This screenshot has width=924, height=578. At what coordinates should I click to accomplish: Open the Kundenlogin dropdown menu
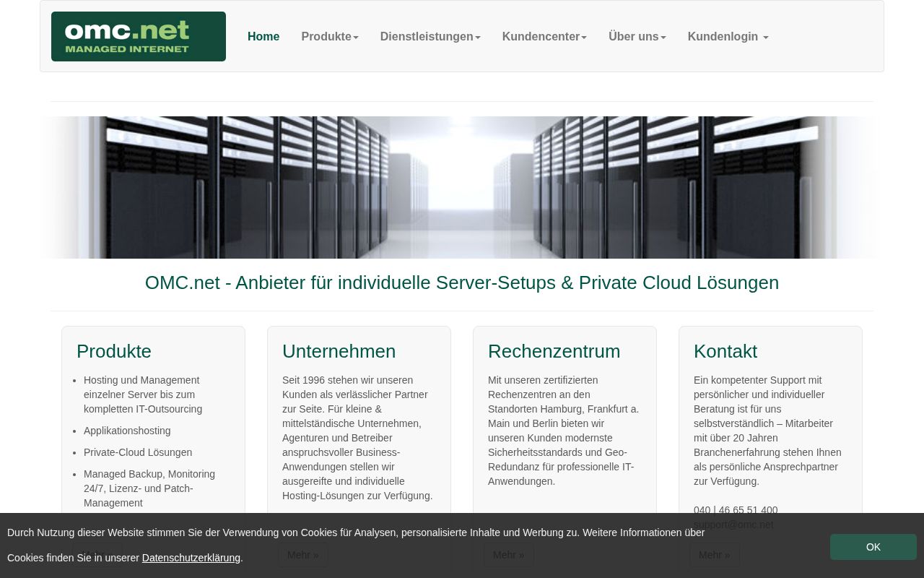pos(728,36)
